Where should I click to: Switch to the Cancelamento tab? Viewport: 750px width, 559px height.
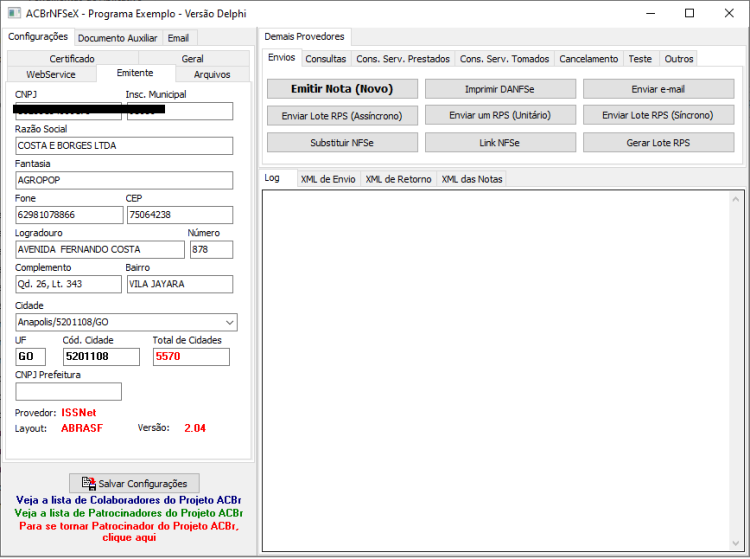(588, 59)
